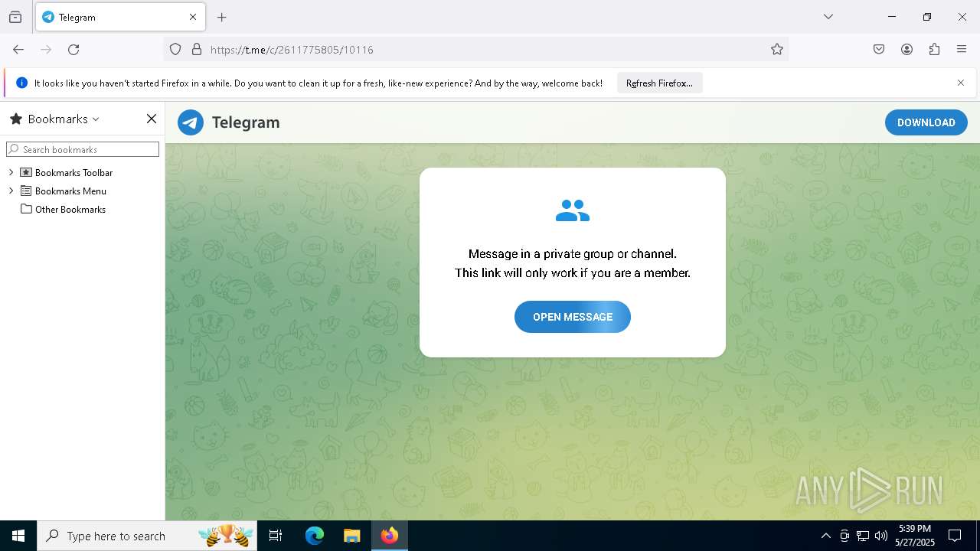Click the group members icon in card

tap(573, 210)
